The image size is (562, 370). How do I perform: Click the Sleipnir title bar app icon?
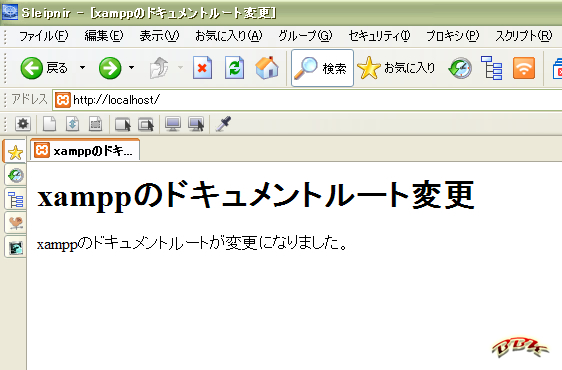click(9, 12)
